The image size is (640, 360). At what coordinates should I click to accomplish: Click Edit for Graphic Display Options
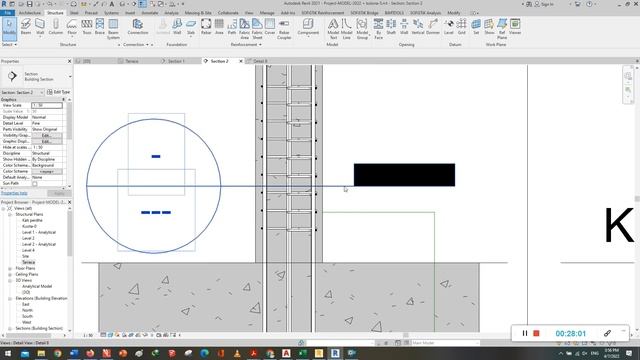(47, 141)
